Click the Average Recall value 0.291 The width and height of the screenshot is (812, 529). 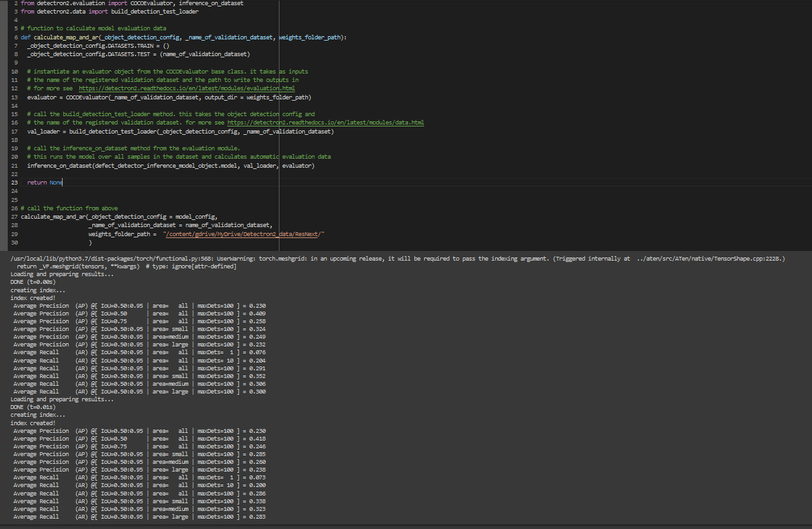257,368
